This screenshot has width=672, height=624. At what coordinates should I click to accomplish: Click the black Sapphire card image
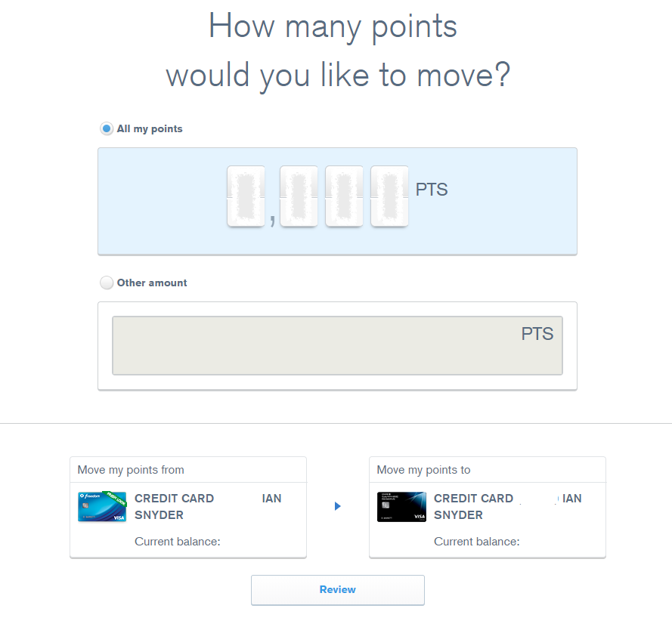tap(401, 507)
